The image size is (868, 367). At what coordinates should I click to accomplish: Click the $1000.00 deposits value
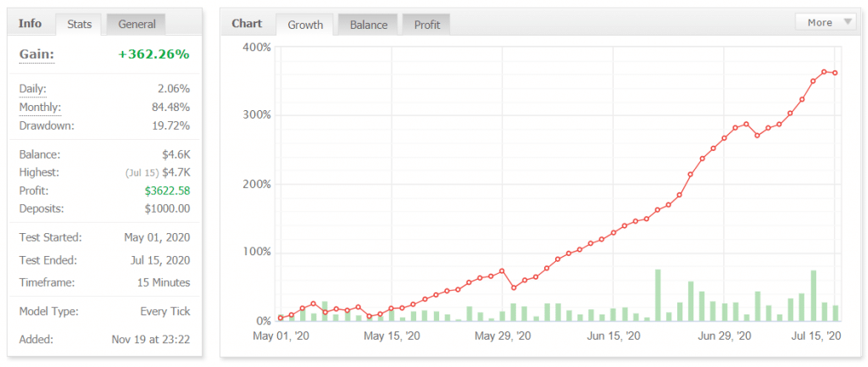pyautogui.click(x=167, y=209)
